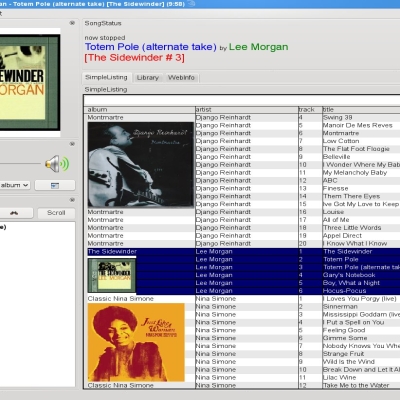Select 'The Flat Foot Floogie' track
This screenshot has height=400, width=400.
[356, 149]
